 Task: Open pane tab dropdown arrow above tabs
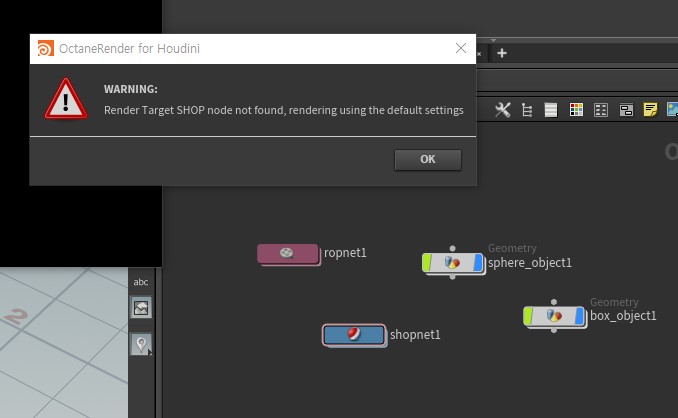pyautogui.click(x=493, y=41)
